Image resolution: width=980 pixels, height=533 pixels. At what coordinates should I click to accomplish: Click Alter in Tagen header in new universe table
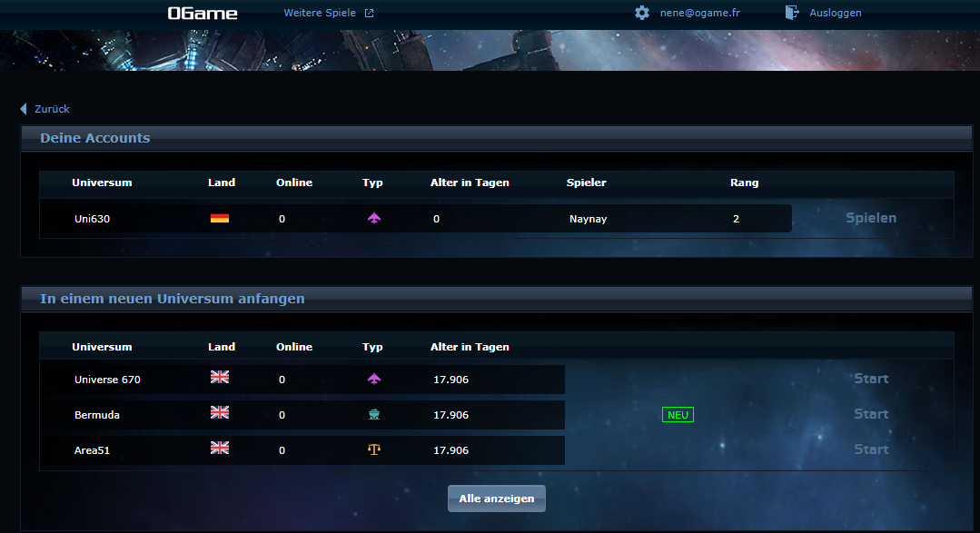(470, 347)
